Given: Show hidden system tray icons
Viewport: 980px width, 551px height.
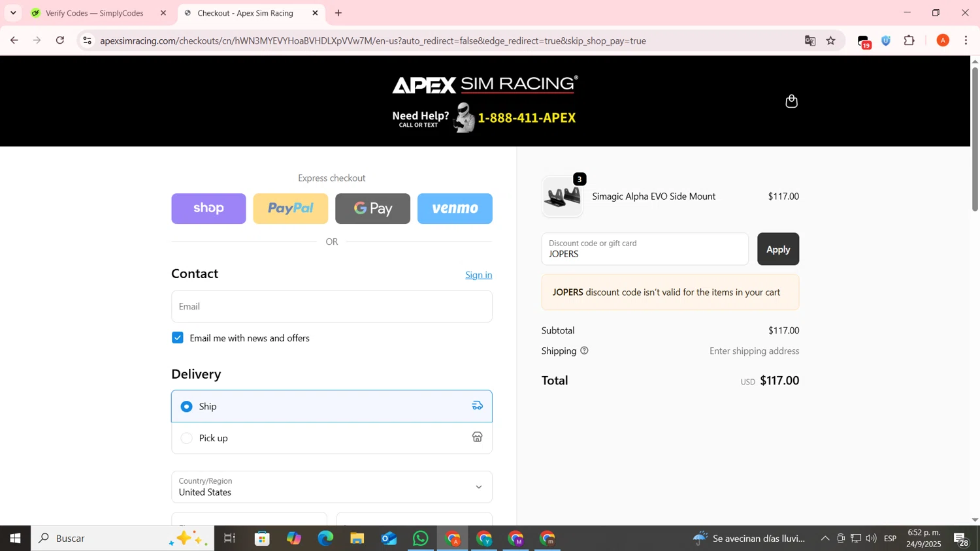Looking at the screenshot, I should click(x=825, y=539).
